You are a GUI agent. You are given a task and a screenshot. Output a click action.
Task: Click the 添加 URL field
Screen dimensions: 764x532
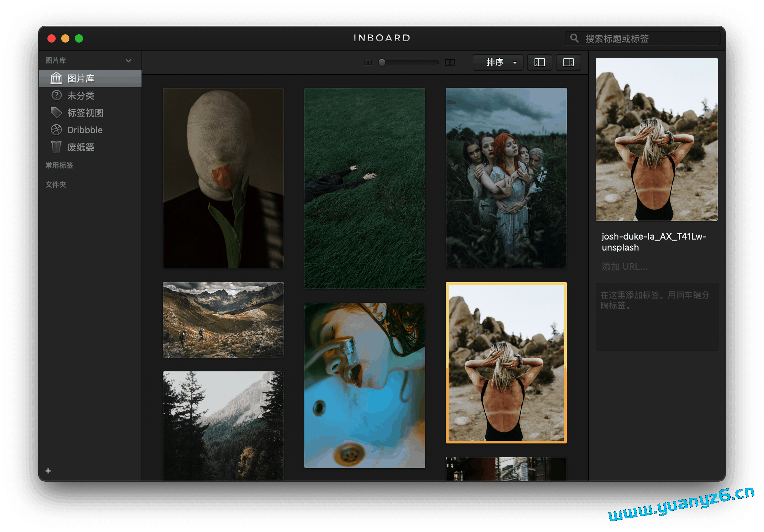click(x=624, y=267)
